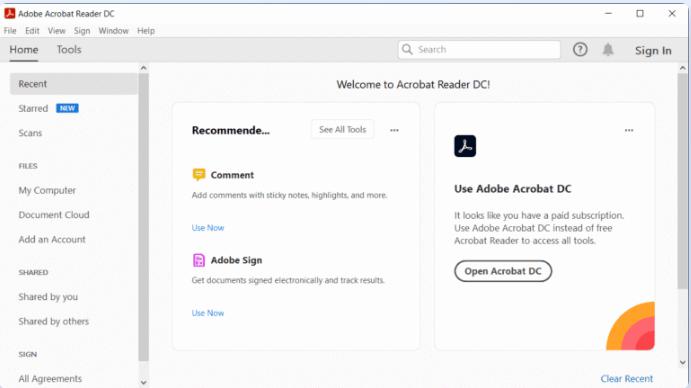Click the Acrobat DC app icon in card
Viewport: 691px width, 388px height.
coord(465,146)
